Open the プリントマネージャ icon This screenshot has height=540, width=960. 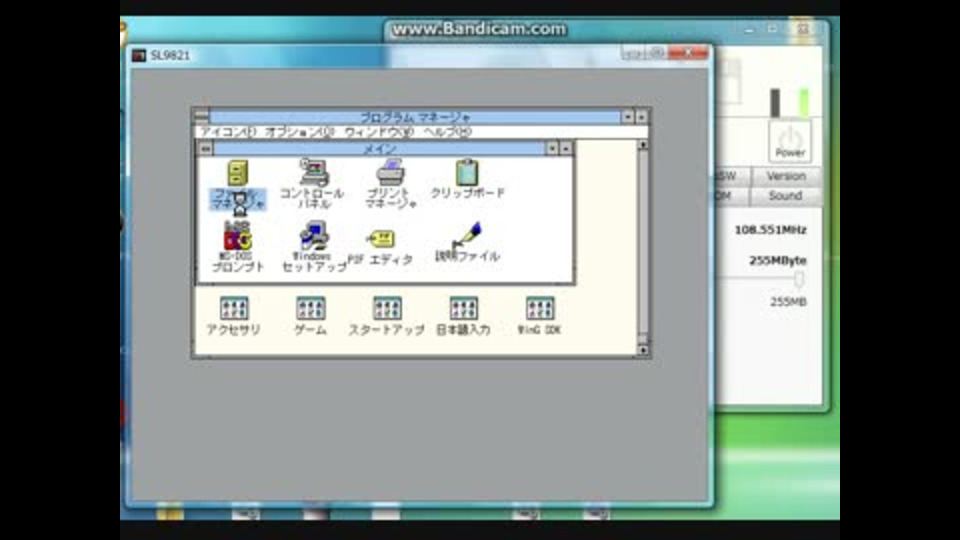[x=390, y=183]
